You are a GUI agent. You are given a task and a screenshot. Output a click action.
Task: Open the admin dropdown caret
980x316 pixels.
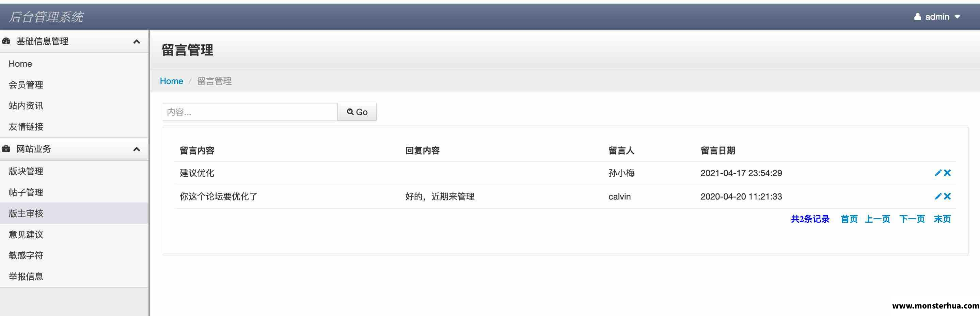(x=958, y=17)
